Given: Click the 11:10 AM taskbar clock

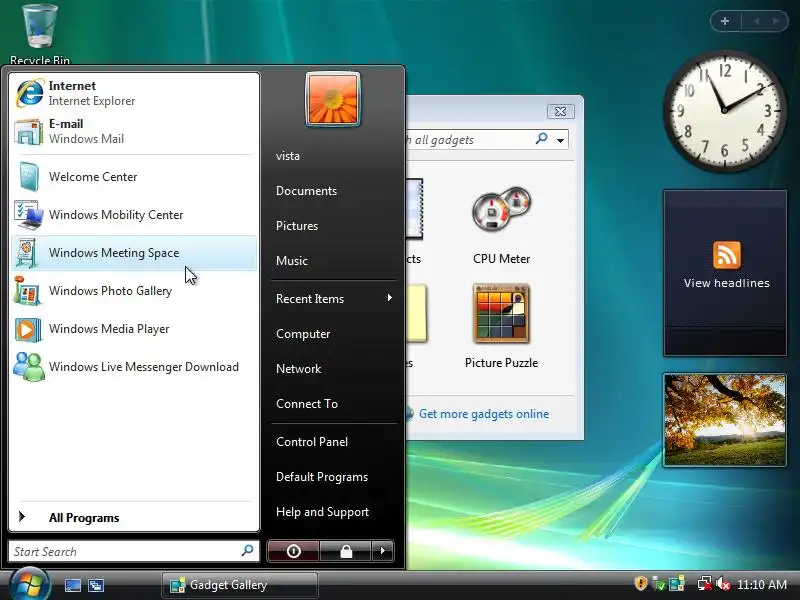Looking at the screenshot, I should tap(762, 584).
